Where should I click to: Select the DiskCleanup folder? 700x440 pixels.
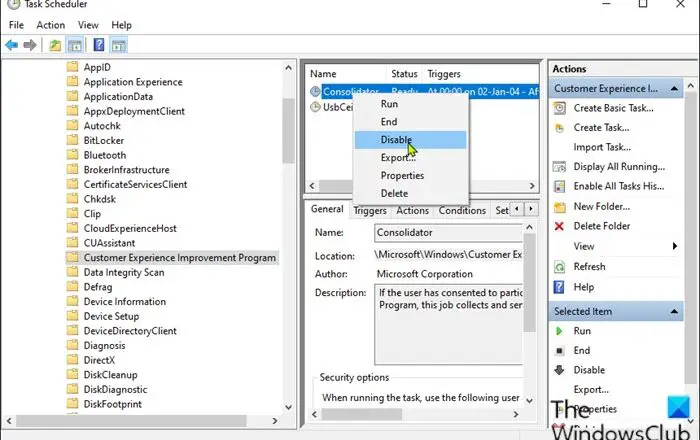[x=111, y=375]
